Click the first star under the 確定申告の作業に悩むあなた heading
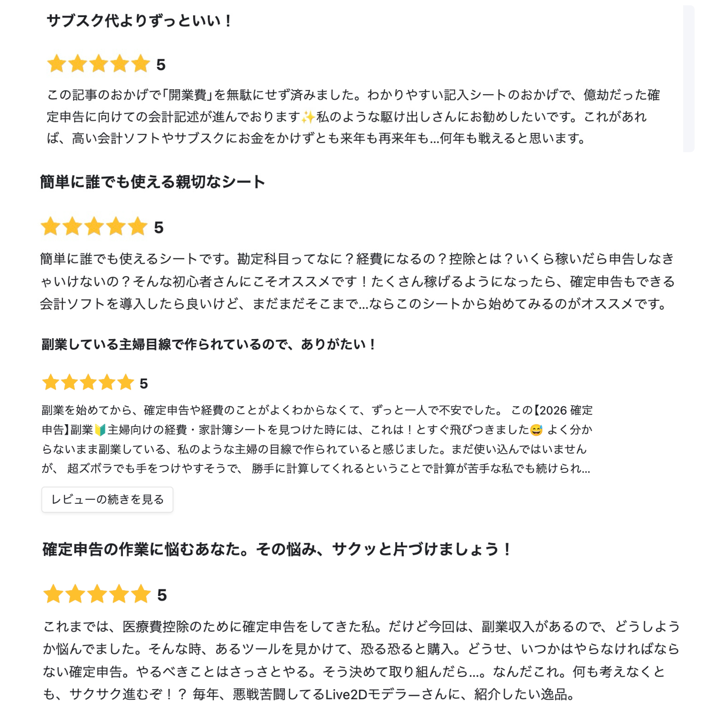Image resolution: width=728 pixels, height=728 pixels. click(53, 594)
